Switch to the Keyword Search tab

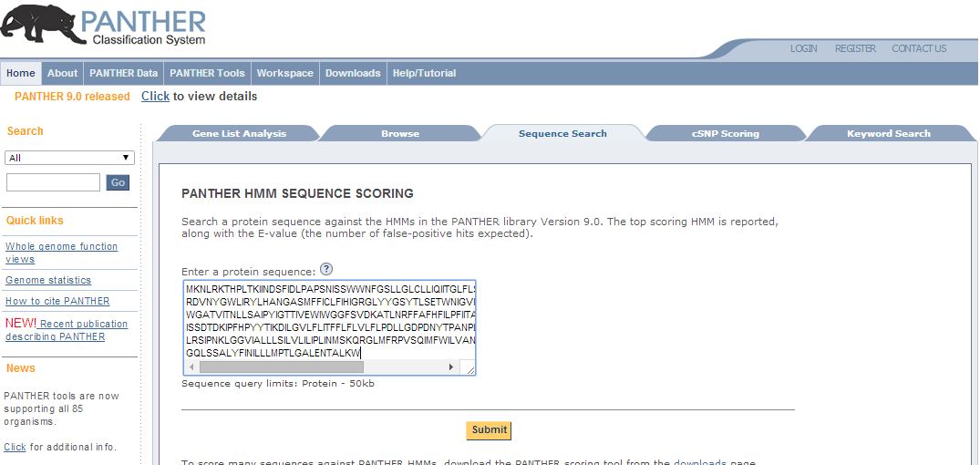(x=889, y=133)
